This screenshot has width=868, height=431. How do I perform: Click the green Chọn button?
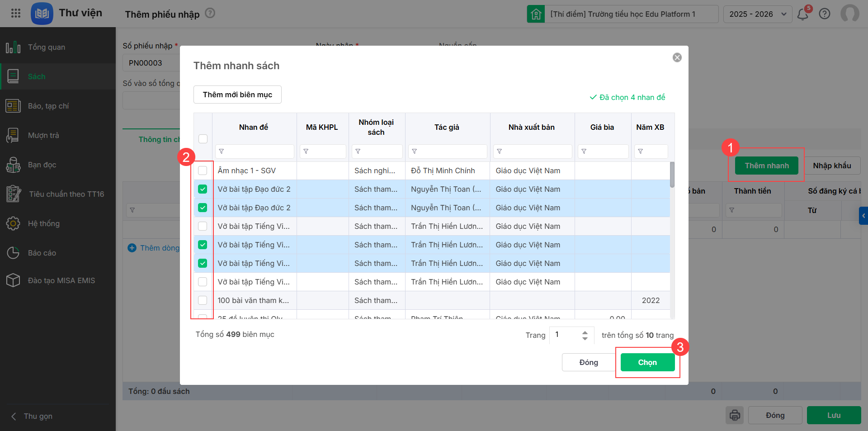[x=647, y=362]
